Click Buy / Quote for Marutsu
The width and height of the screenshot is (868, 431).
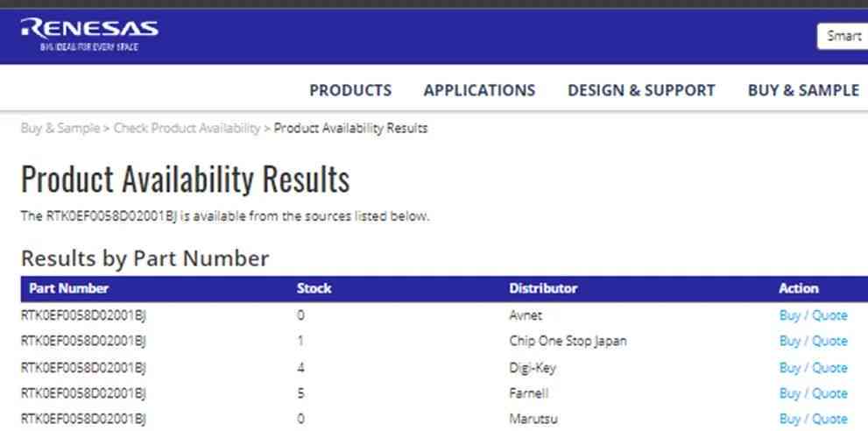coord(813,419)
